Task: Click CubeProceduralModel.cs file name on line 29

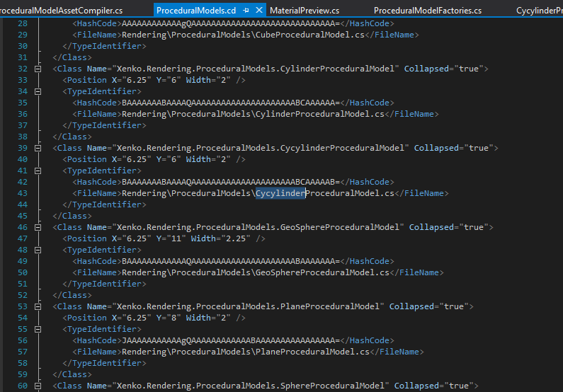Action: click(x=310, y=35)
